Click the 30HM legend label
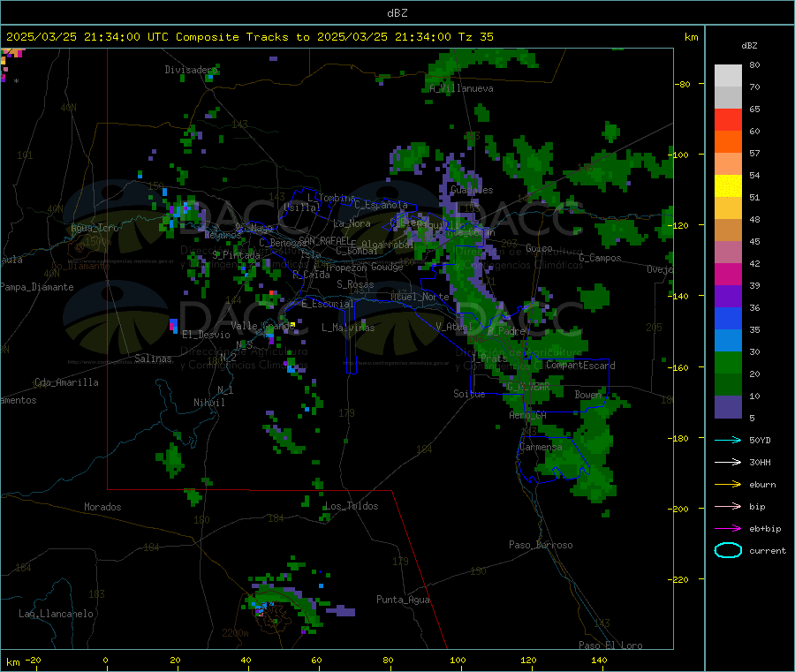 click(760, 462)
